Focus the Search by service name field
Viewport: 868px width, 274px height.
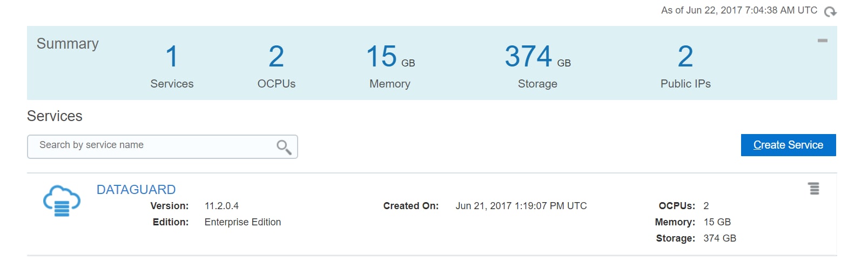tap(154, 146)
